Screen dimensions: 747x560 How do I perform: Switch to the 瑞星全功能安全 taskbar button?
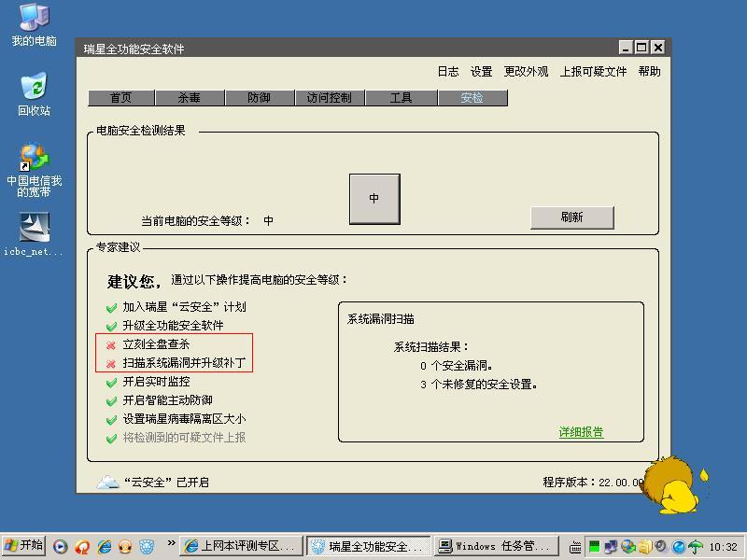point(369,546)
